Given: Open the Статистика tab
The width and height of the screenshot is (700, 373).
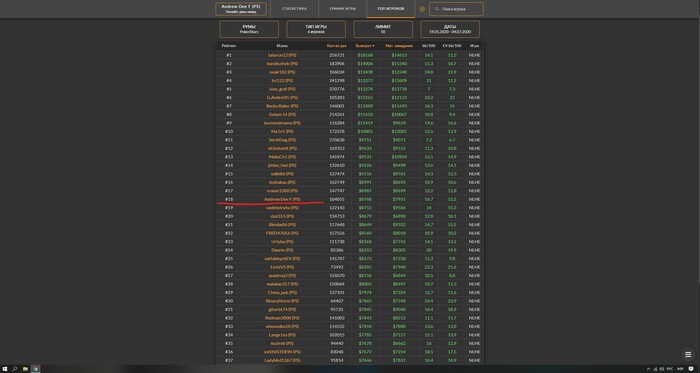Looking at the screenshot, I should (x=295, y=9).
